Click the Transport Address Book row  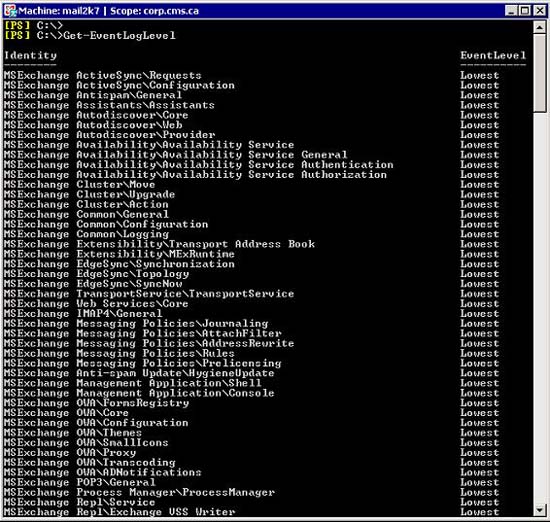(x=251, y=244)
